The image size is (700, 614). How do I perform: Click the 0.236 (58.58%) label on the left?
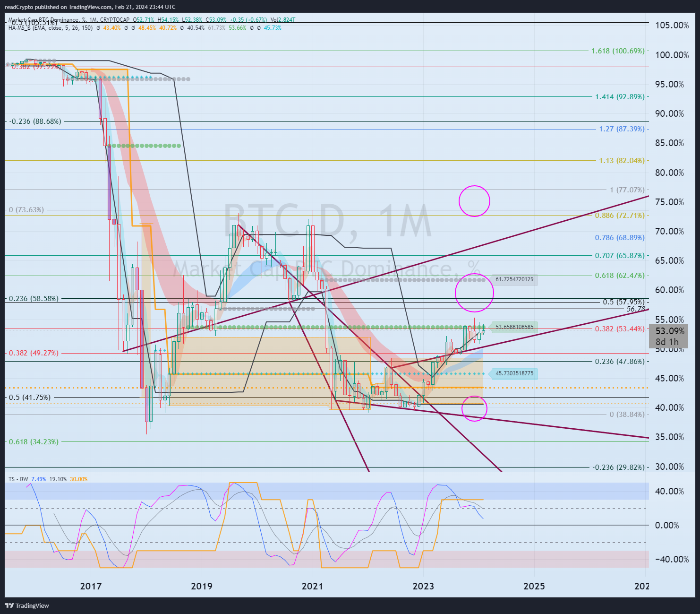click(x=34, y=299)
